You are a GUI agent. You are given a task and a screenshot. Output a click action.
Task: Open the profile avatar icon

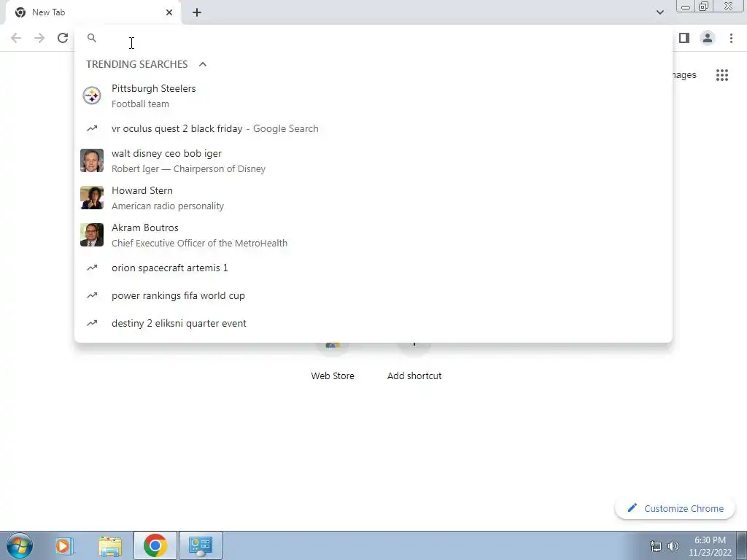[x=708, y=38]
